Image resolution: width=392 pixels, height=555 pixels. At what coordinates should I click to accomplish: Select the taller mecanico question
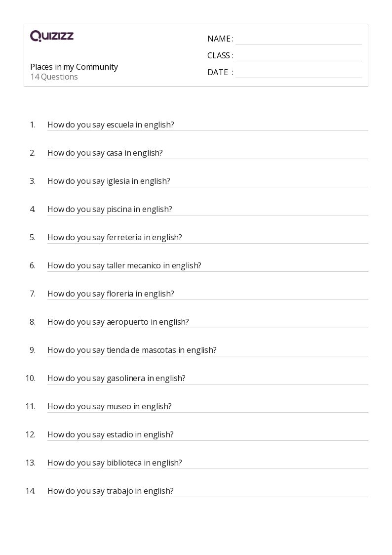coord(124,266)
